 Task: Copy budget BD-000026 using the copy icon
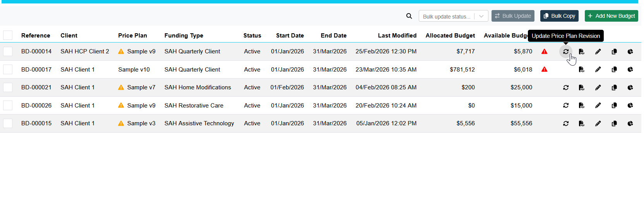point(614,106)
